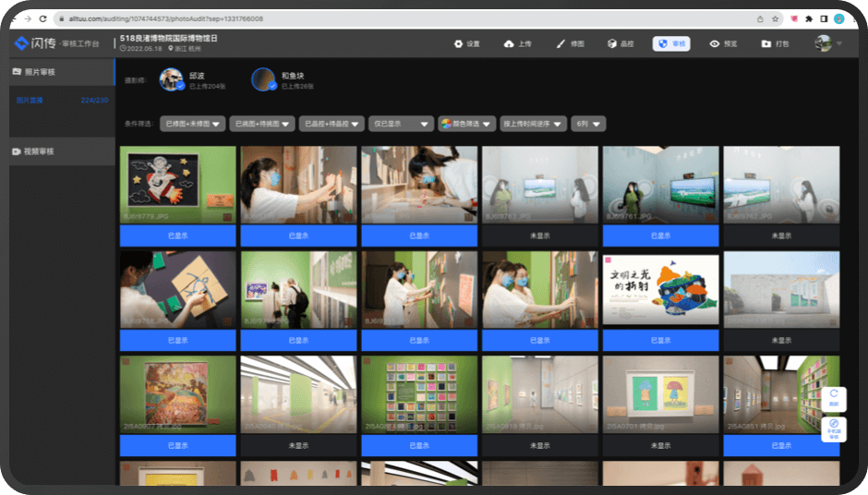The image size is (868, 495).
Task: Open 设置 settings in top toolbar
Action: coord(467,43)
